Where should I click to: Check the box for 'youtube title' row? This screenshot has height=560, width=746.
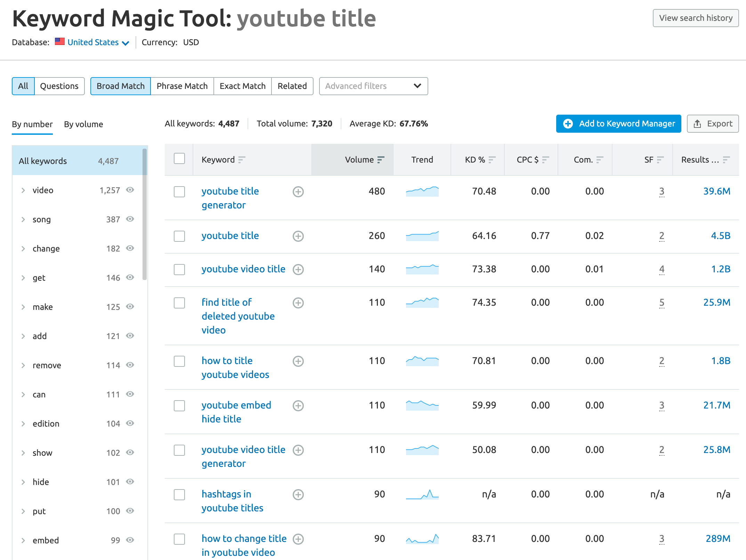click(179, 236)
